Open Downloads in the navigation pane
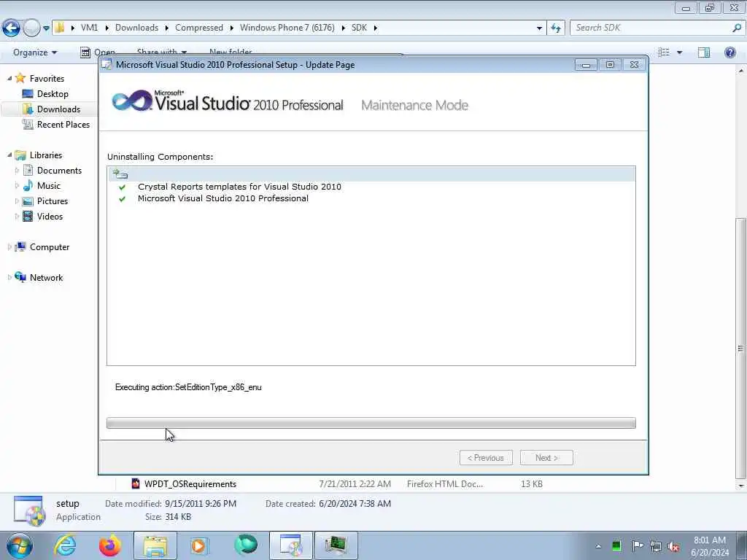The height and width of the screenshot is (560, 747). click(58, 109)
